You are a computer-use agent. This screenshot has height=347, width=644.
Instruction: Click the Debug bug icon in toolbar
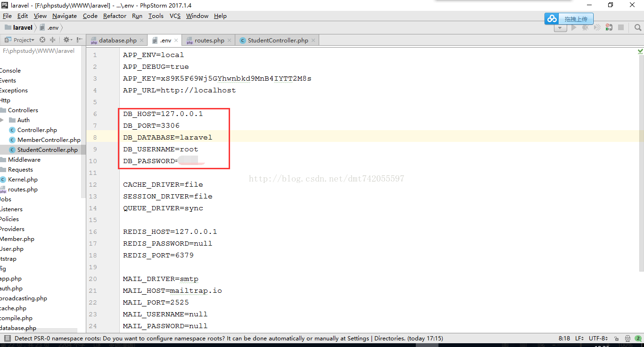(586, 28)
